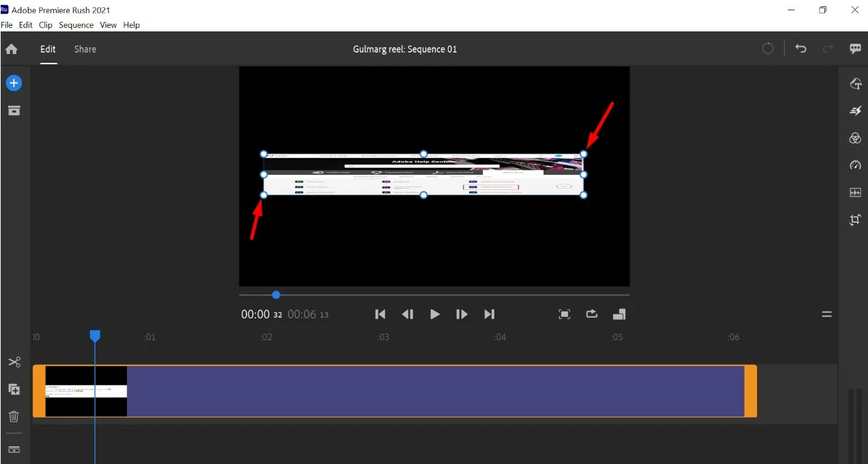Expand timeline audio with the equals icon
The height and width of the screenshot is (464, 868).
tap(826, 314)
